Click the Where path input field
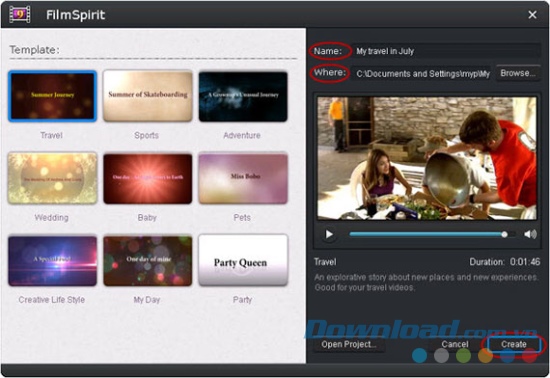The height and width of the screenshot is (378, 550). coord(422,74)
